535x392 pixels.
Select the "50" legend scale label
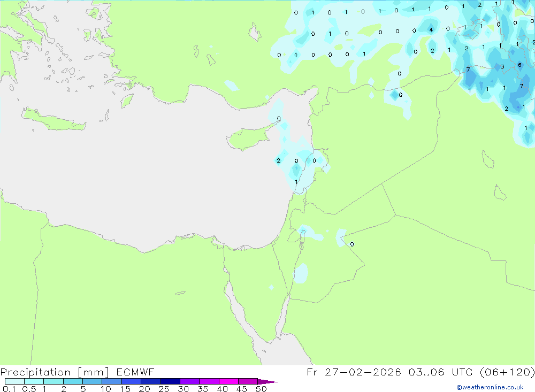261,389
